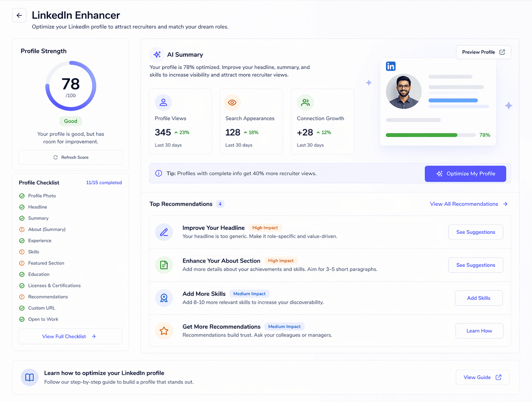Click the document icon for Enhance Your About Section

tap(164, 265)
